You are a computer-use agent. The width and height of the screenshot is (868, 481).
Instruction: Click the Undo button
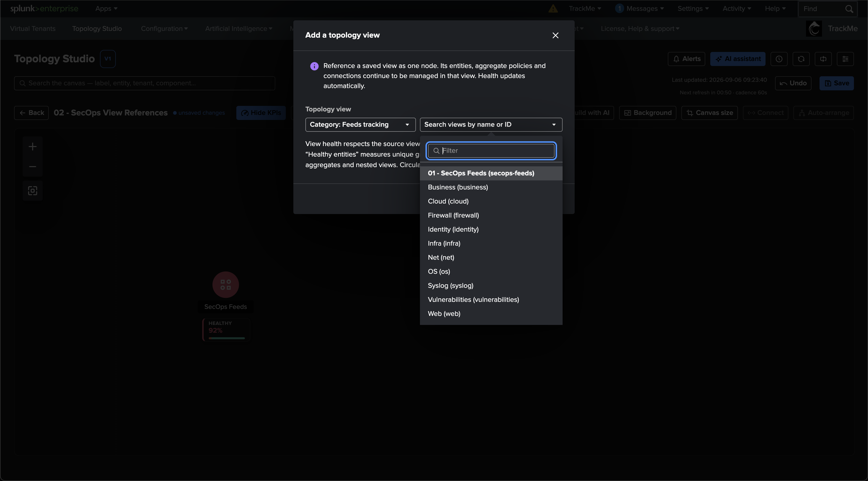click(x=793, y=83)
